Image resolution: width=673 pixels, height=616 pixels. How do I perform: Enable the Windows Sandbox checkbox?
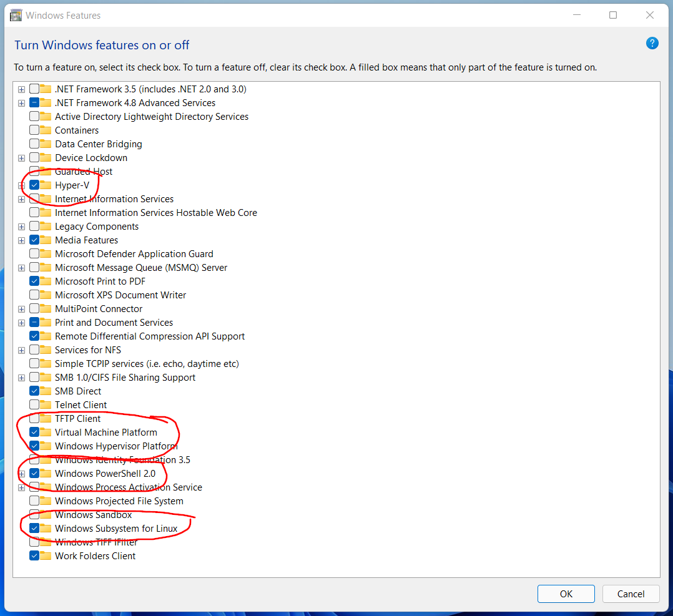[34, 514]
